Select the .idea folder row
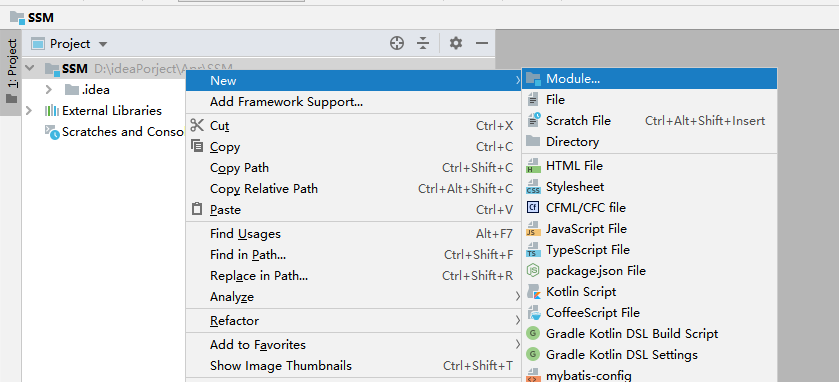Viewport: 839px width, 382px height. coord(103,89)
